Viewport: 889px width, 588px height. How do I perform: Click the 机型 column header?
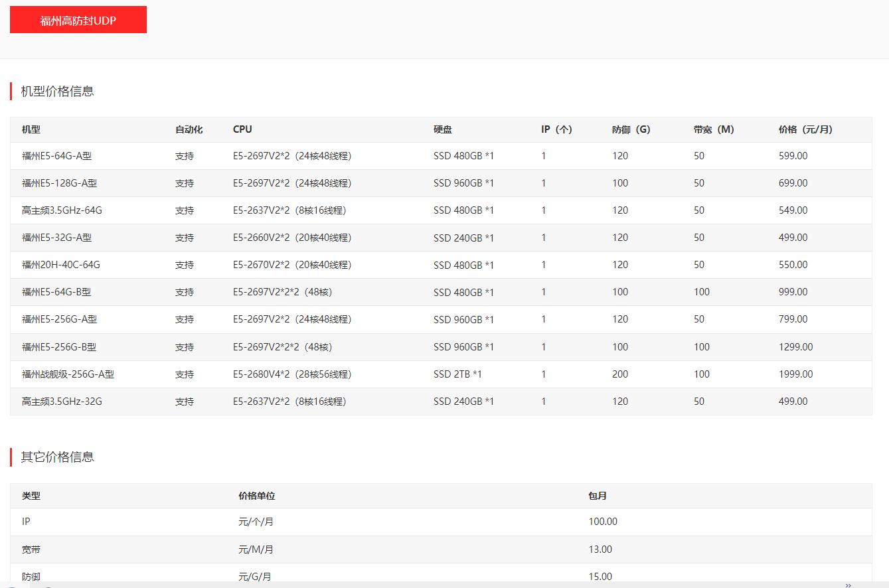tap(31, 129)
